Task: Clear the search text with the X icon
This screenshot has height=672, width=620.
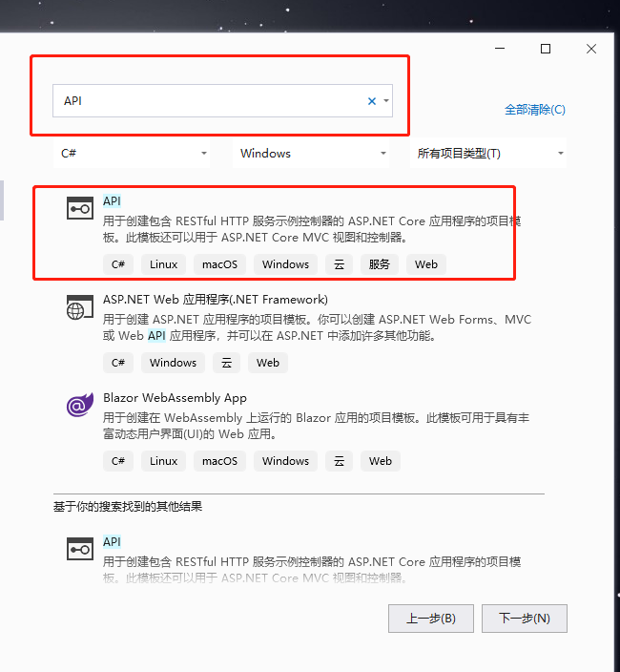Action: [x=372, y=101]
